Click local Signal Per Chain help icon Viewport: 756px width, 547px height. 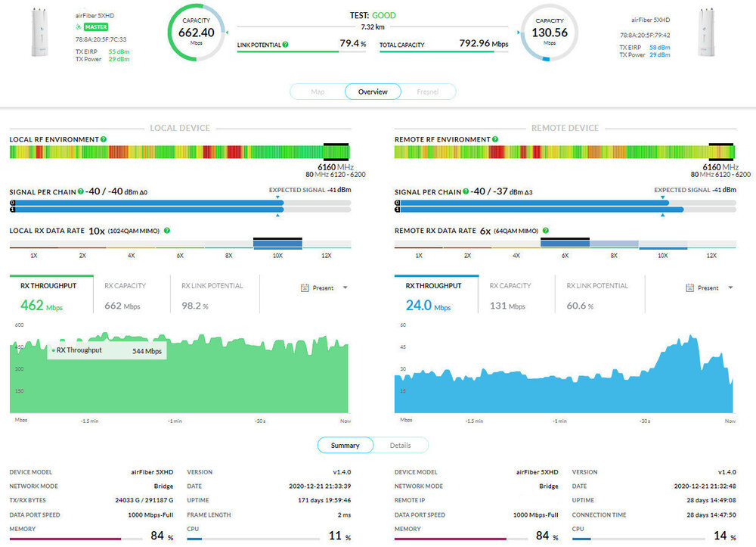click(80, 192)
